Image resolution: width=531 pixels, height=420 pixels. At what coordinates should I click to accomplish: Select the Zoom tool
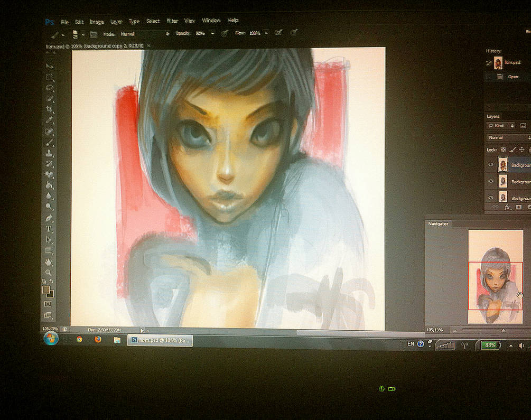(x=49, y=272)
